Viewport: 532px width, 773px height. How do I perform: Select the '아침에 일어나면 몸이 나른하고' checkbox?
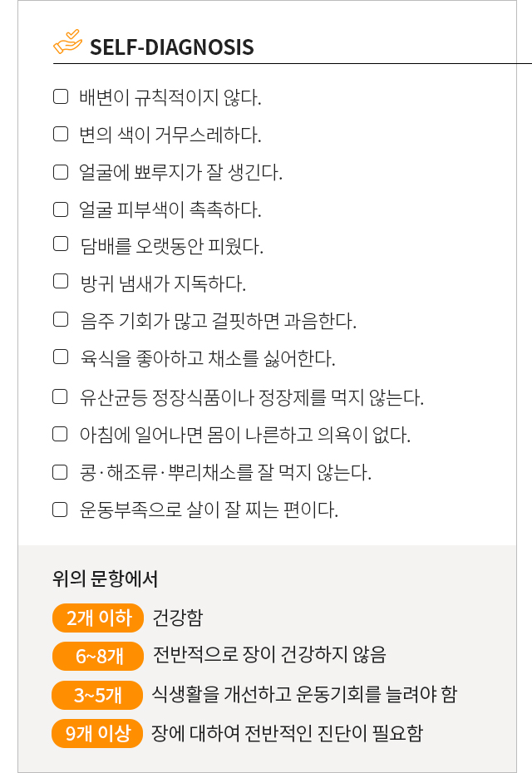pos(60,434)
